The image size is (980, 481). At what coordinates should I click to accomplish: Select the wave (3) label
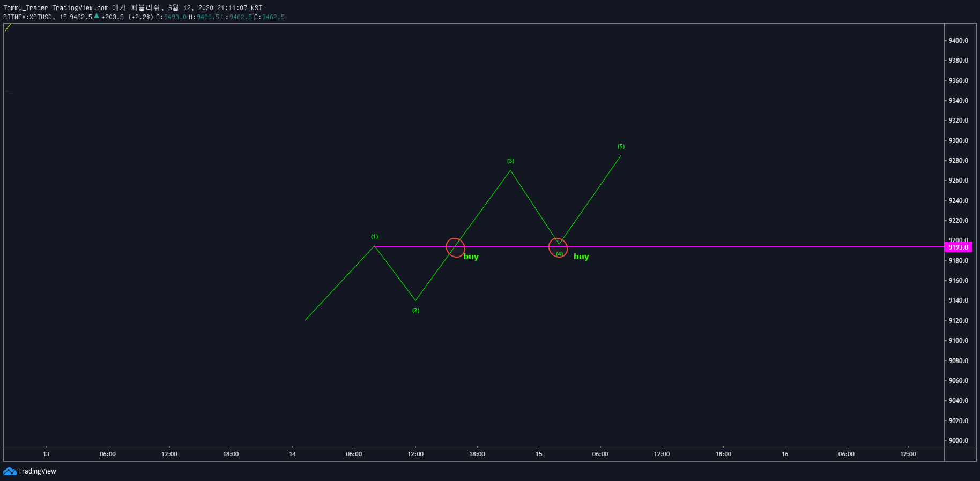pyautogui.click(x=510, y=161)
